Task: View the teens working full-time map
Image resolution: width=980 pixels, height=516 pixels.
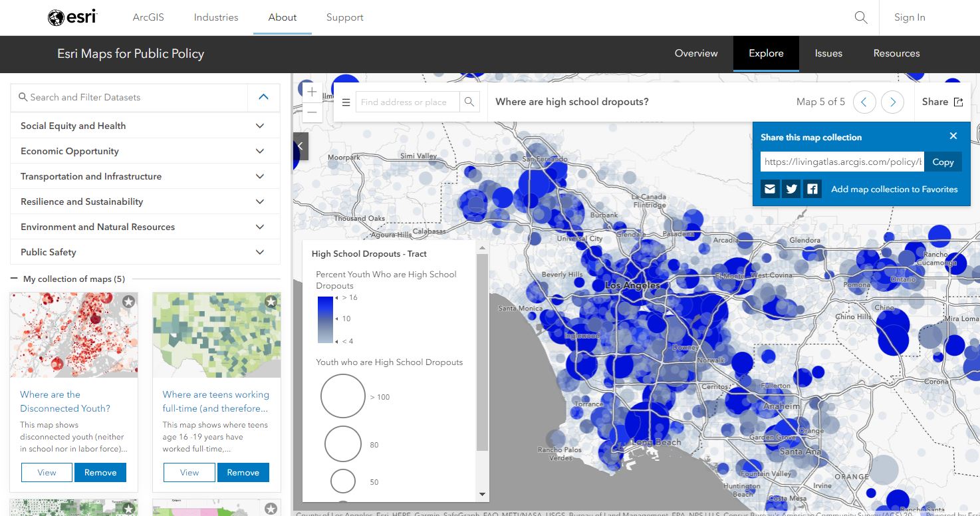Action: point(189,472)
